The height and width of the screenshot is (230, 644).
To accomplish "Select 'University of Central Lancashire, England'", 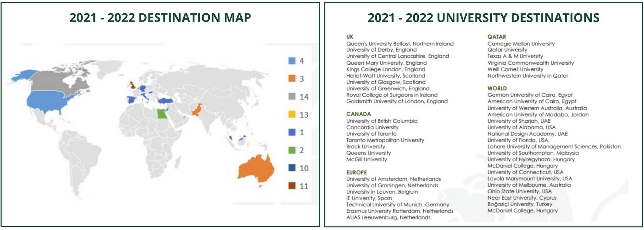I will tap(398, 56).
